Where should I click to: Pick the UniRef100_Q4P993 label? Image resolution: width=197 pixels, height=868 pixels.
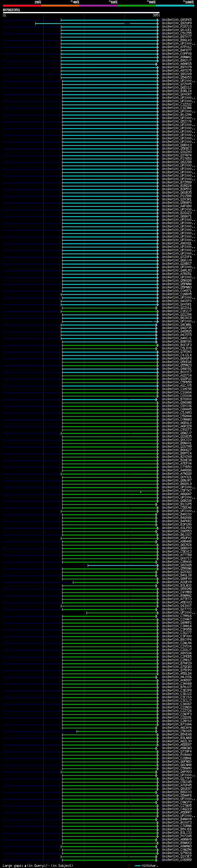click(x=177, y=772)
